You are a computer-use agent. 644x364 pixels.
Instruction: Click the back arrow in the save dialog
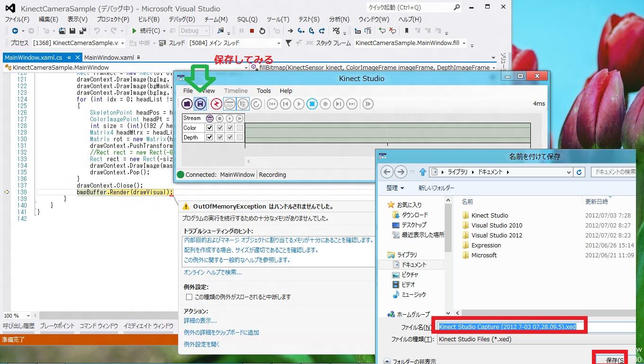coord(387,172)
